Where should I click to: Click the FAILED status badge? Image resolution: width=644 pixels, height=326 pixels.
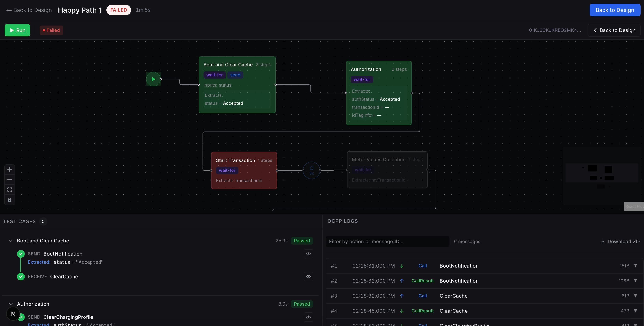click(x=118, y=10)
